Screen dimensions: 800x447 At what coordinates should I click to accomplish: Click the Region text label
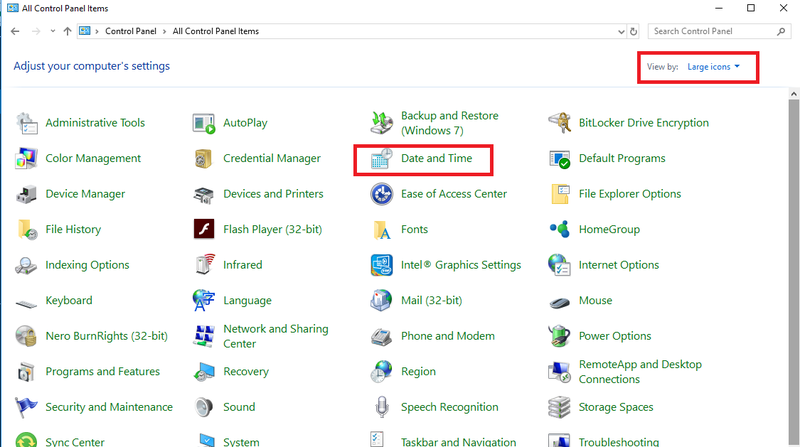(x=418, y=372)
